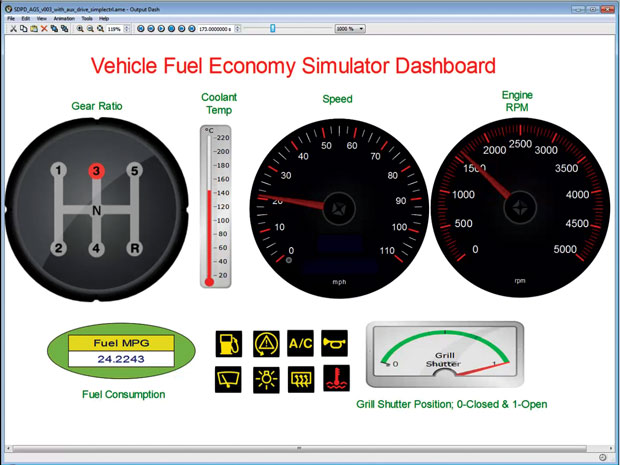Image resolution: width=620 pixels, height=465 pixels.
Task: Click gear 4 on the shifter dial
Action: pyautogui.click(x=96, y=249)
